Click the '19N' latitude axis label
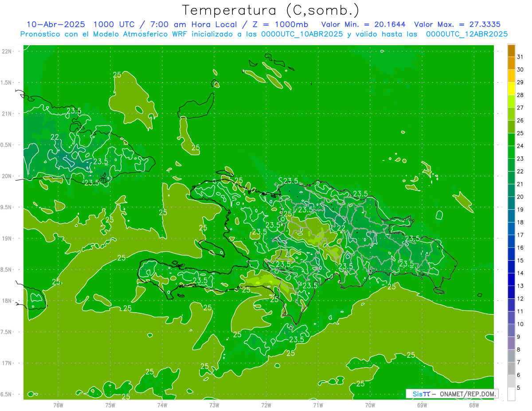This screenshot has width=532, height=411. coord(7,238)
